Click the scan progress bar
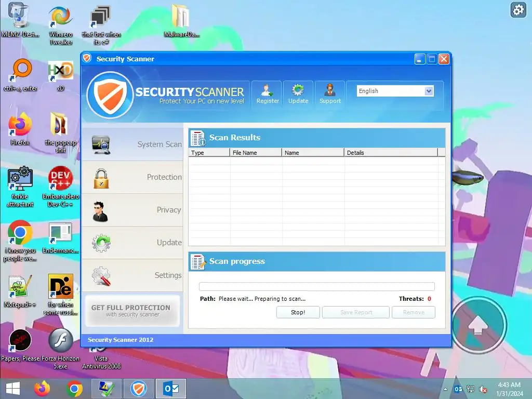The height and width of the screenshot is (399, 532). (x=316, y=286)
